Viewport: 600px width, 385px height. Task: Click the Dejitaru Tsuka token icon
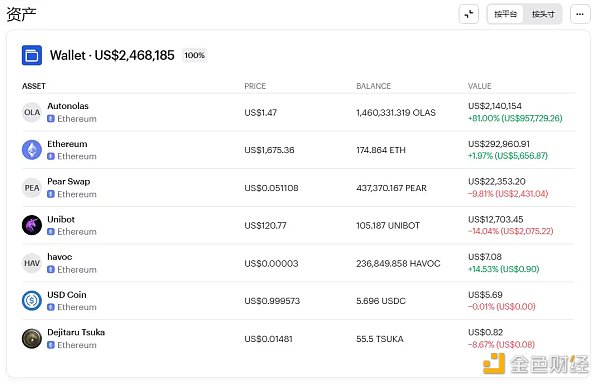coord(32,339)
